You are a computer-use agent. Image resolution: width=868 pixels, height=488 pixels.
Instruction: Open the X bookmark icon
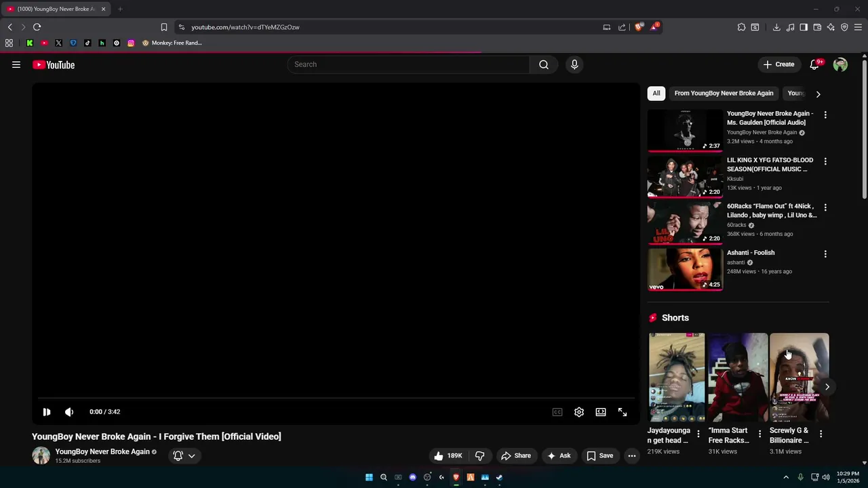58,43
